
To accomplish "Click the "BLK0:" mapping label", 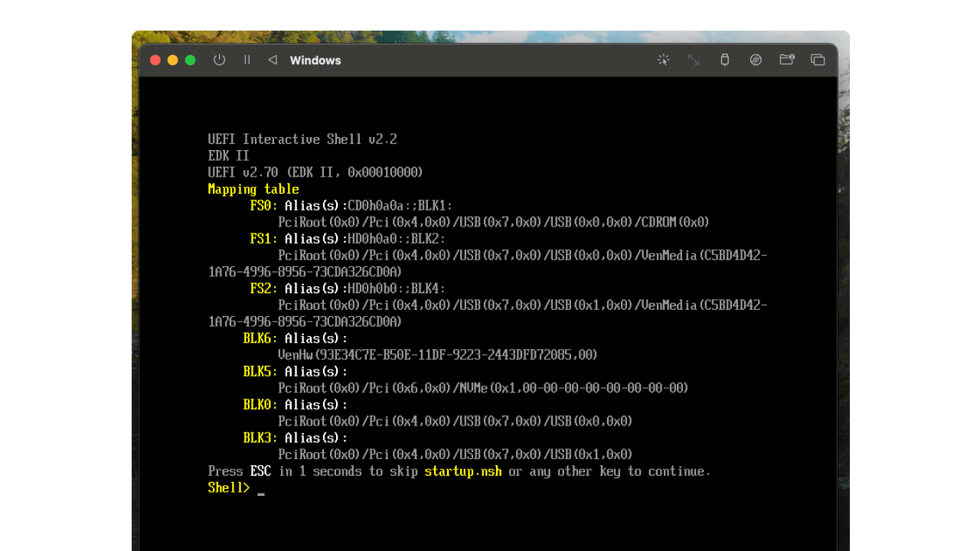I will pyautogui.click(x=260, y=404).
